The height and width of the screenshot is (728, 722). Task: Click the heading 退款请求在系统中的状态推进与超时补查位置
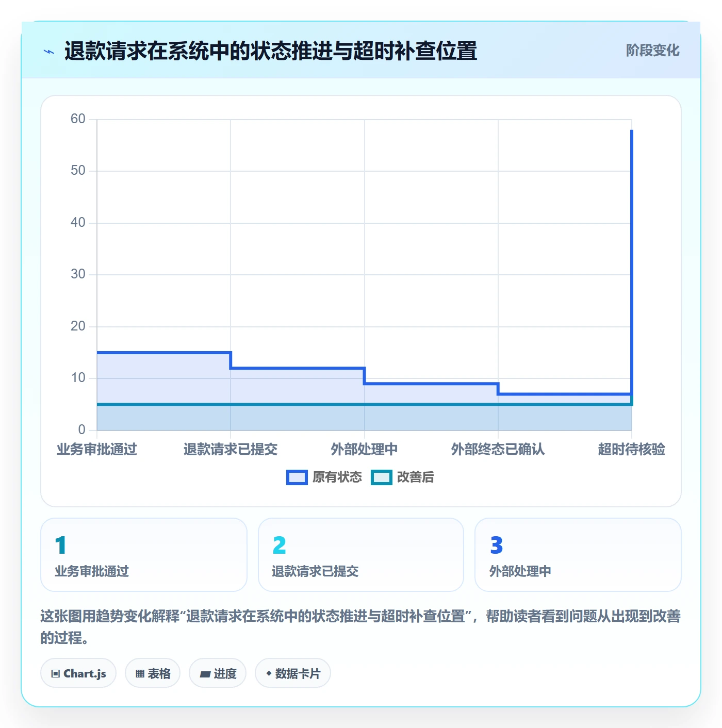271,52
